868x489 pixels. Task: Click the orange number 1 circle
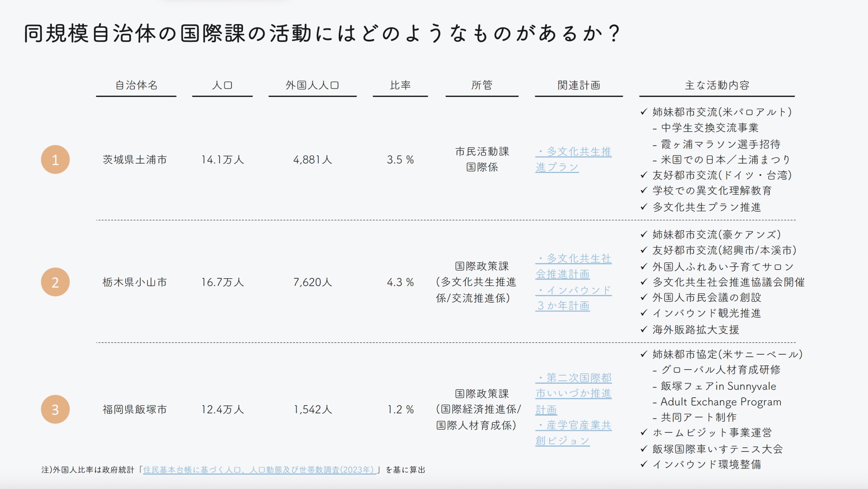55,159
